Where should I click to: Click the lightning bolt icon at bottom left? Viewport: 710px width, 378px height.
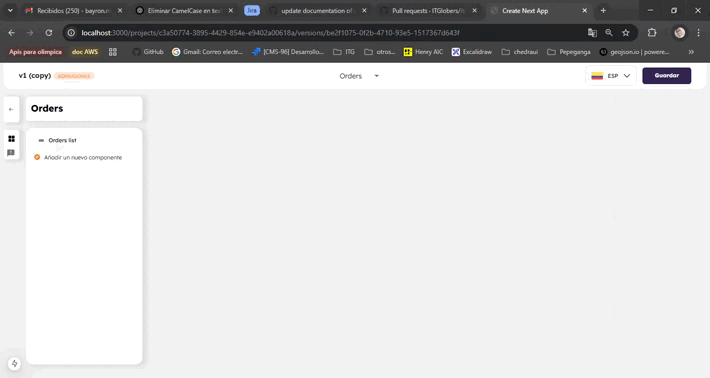[x=14, y=364]
